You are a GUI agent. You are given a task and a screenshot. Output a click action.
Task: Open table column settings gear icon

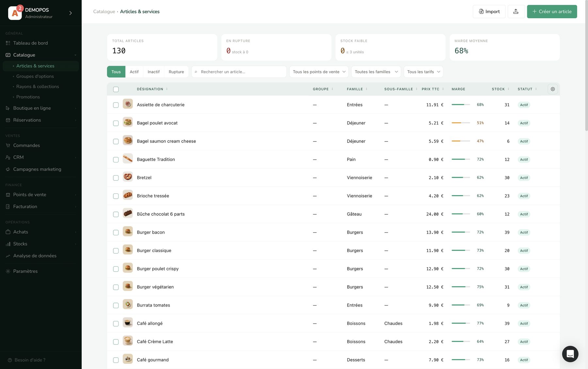553,89
